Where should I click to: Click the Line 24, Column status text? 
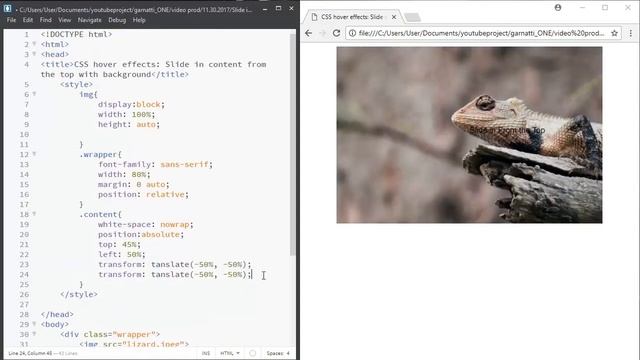coord(30,353)
